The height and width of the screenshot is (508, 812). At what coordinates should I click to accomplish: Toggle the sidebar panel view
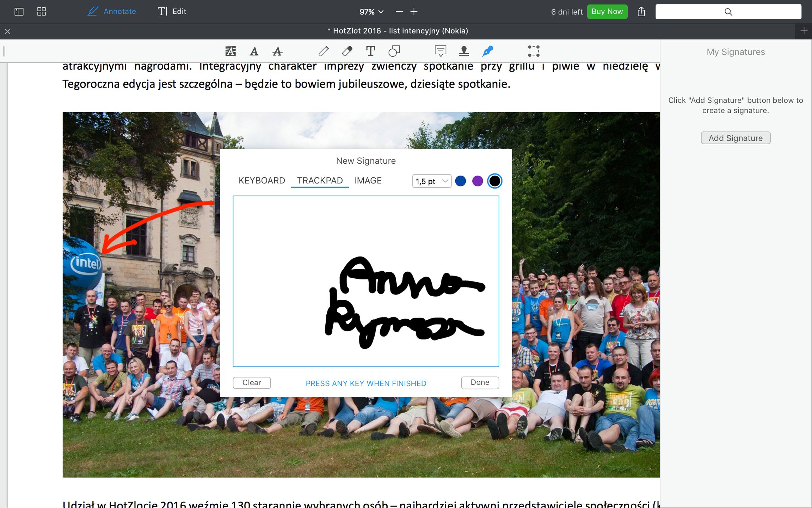tap(19, 12)
